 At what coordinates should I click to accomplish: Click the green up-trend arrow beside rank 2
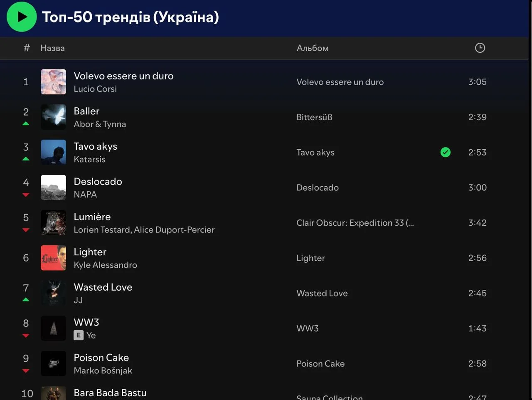pos(26,123)
